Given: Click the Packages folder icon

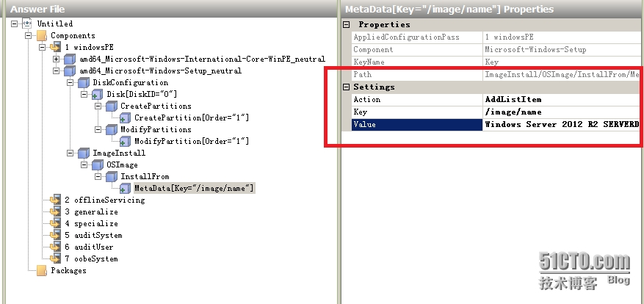Looking at the screenshot, I should pyautogui.click(x=42, y=271).
